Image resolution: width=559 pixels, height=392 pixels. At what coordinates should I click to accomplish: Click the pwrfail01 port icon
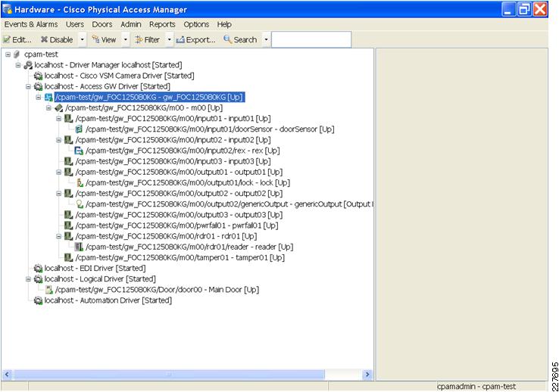[69, 226]
